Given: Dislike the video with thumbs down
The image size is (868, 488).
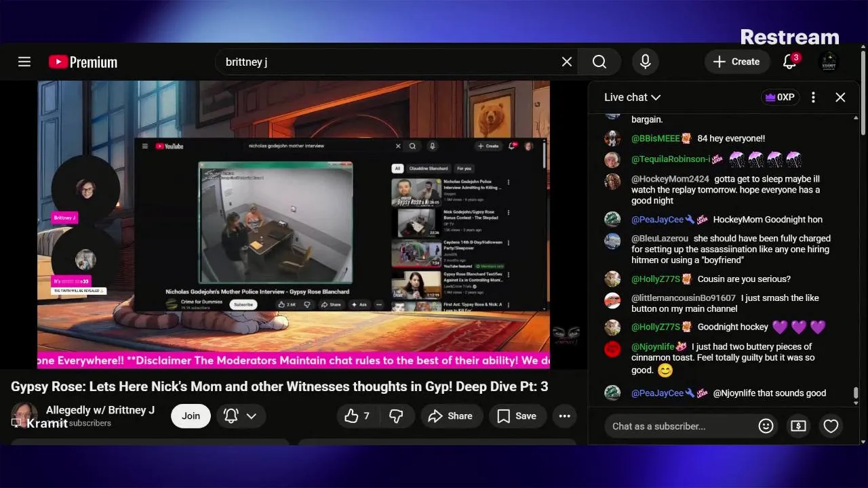Looking at the screenshot, I should [396, 416].
